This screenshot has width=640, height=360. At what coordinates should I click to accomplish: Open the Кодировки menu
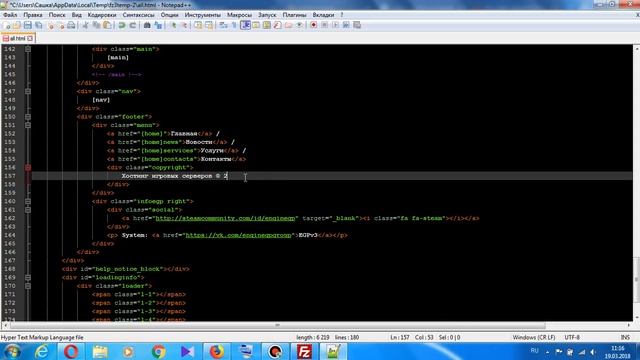102,15
